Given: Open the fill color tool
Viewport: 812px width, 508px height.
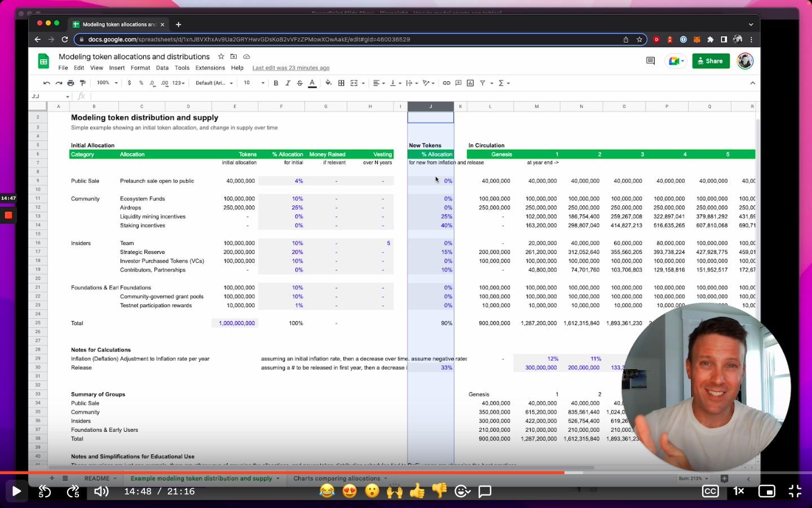Looking at the screenshot, I should click(x=329, y=83).
